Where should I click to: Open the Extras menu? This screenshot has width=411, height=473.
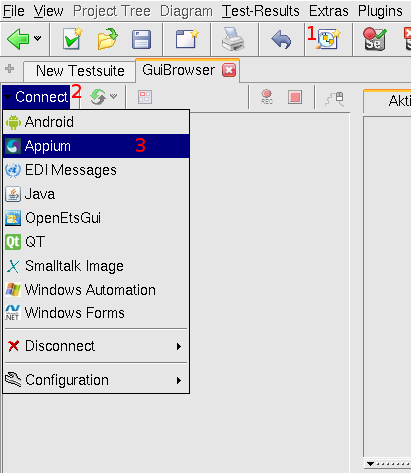pos(329,11)
